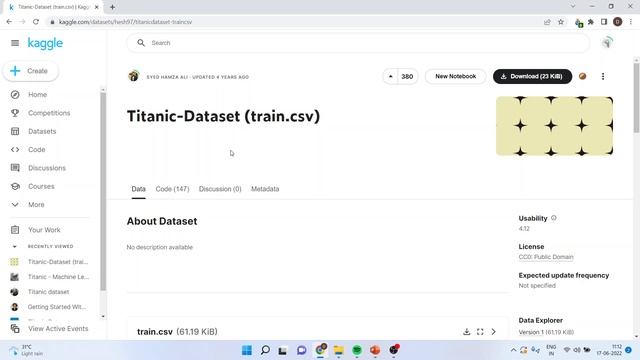The image size is (640, 360).
Task: Click View Active Events
Action: (x=58, y=329)
